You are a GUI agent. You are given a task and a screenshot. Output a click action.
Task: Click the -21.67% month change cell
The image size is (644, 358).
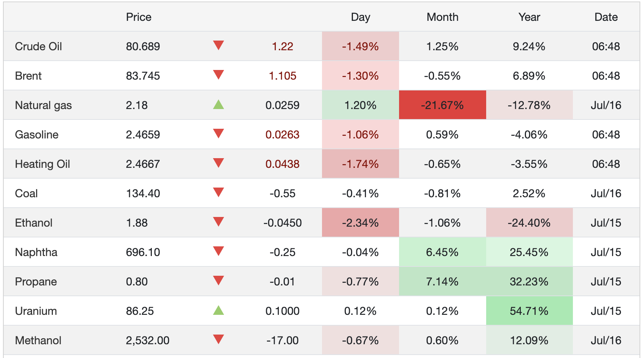click(442, 105)
